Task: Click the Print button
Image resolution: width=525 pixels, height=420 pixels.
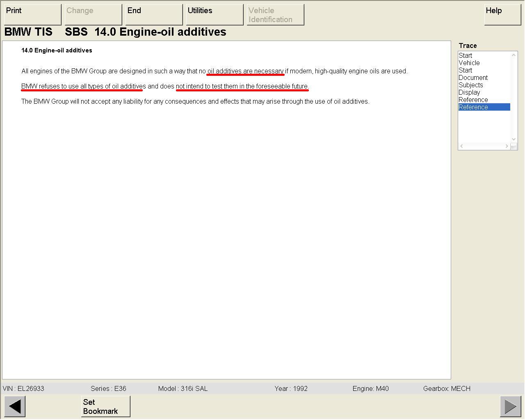Action: click(x=32, y=15)
